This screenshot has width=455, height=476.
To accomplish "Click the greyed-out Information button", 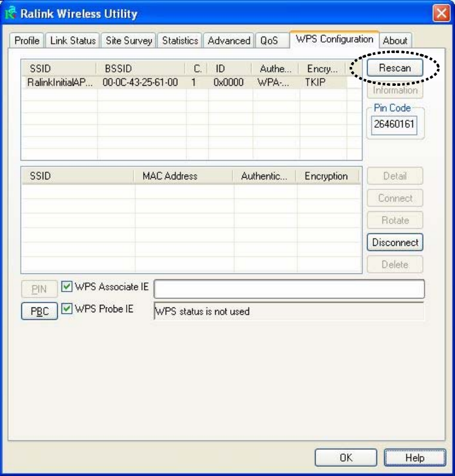I will [x=395, y=90].
